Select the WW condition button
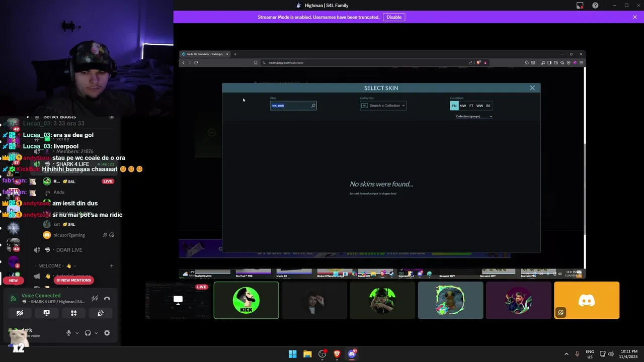This screenshot has height=362, width=644. tap(479, 106)
